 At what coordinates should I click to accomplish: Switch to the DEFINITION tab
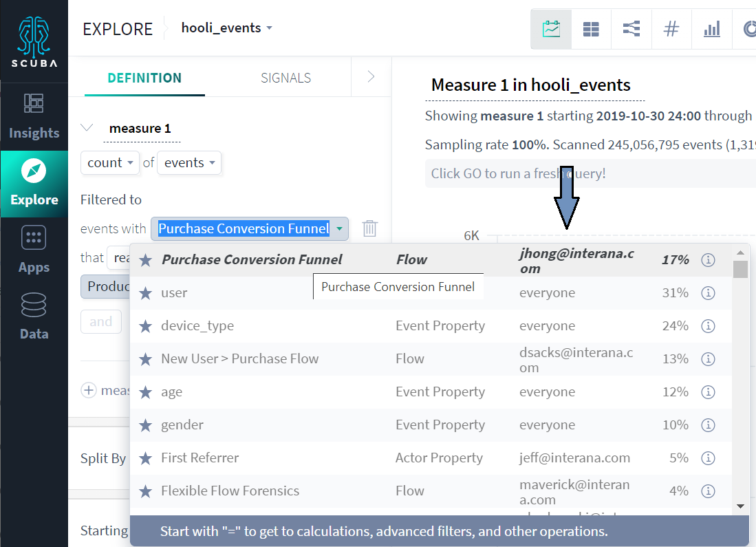(x=144, y=78)
